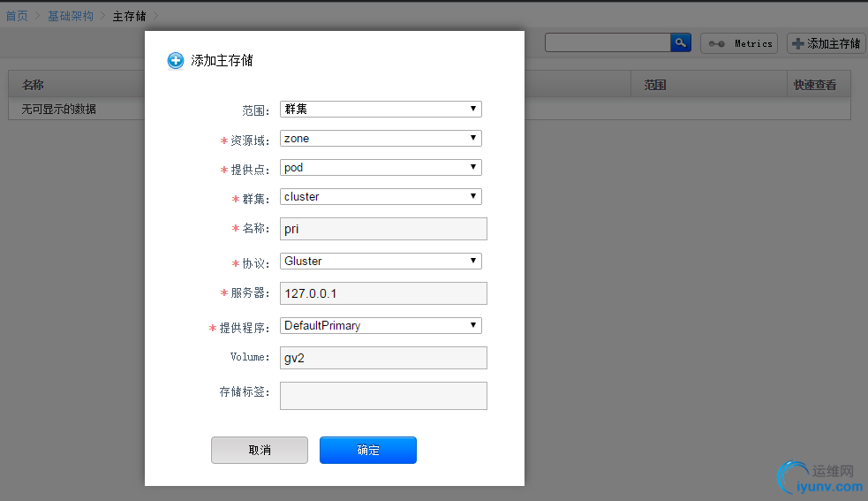Click the search text box in toolbar

(x=608, y=42)
